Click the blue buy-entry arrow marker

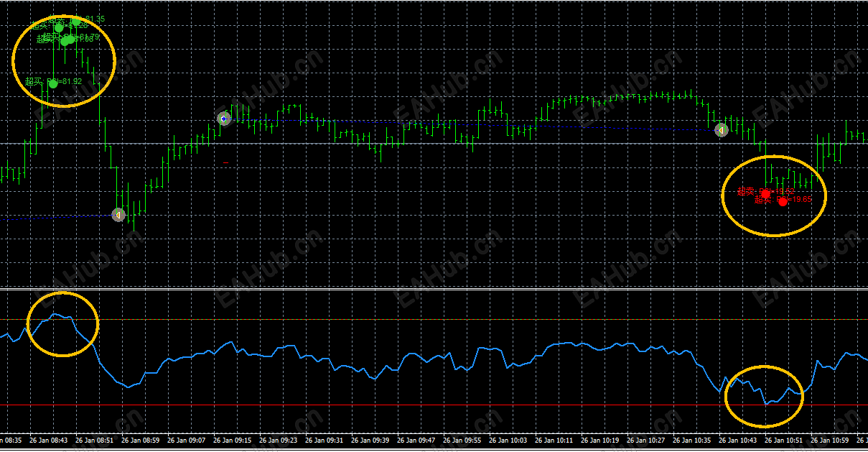click(x=224, y=118)
